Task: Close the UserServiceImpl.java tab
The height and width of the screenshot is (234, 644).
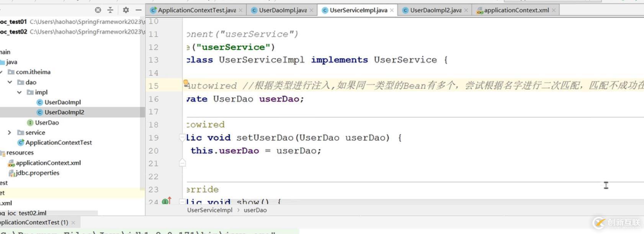Action: tap(392, 10)
